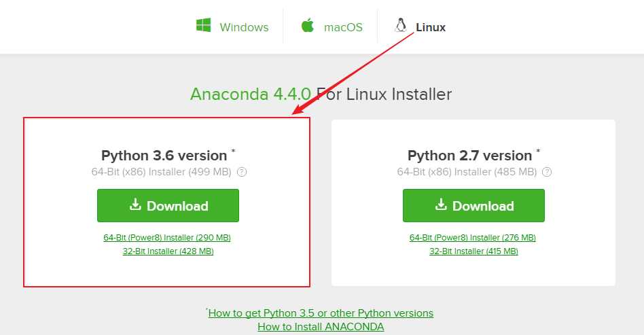Download the Python 2.7 version installer

473,205
